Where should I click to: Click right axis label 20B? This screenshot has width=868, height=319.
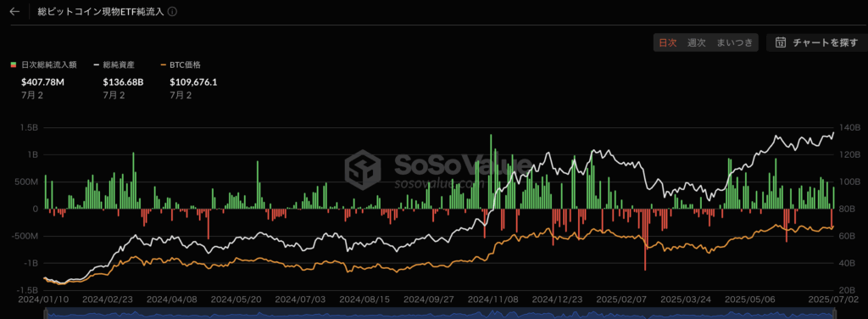847,289
